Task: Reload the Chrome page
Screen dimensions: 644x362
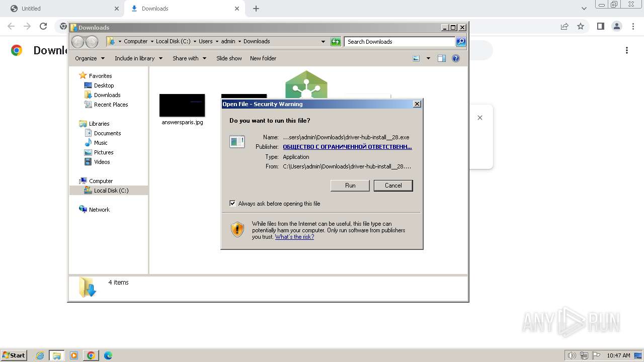Action: pyautogui.click(x=43, y=26)
